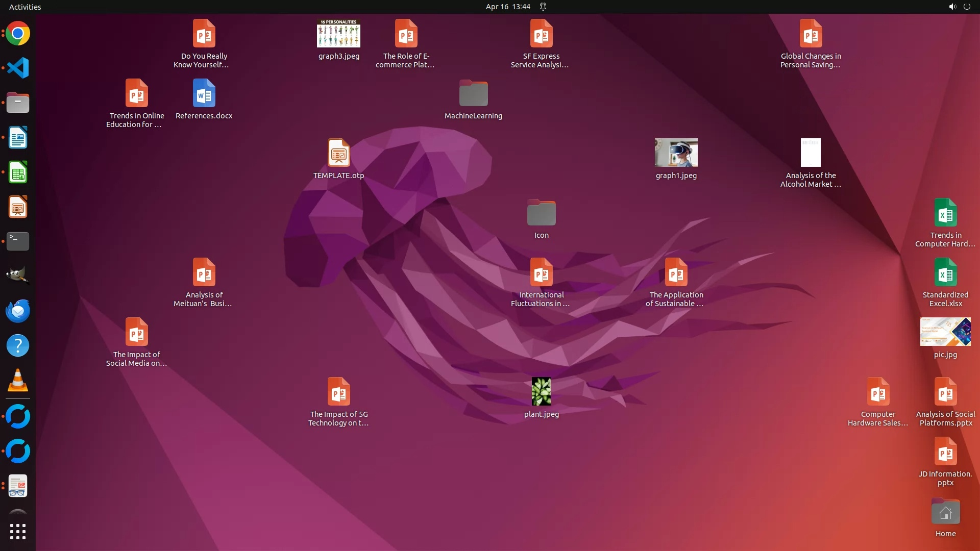Launch the Terminal from the dock

pyautogui.click(x=18, y=241)
